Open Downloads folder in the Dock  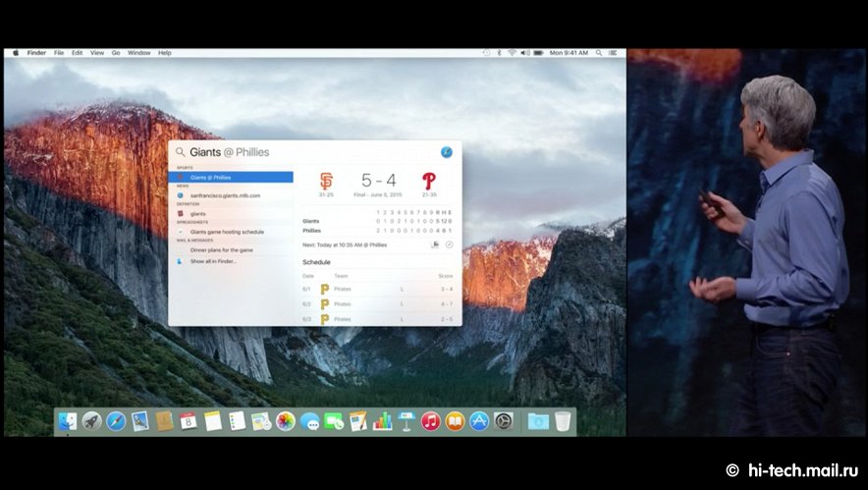click(538, 421)
